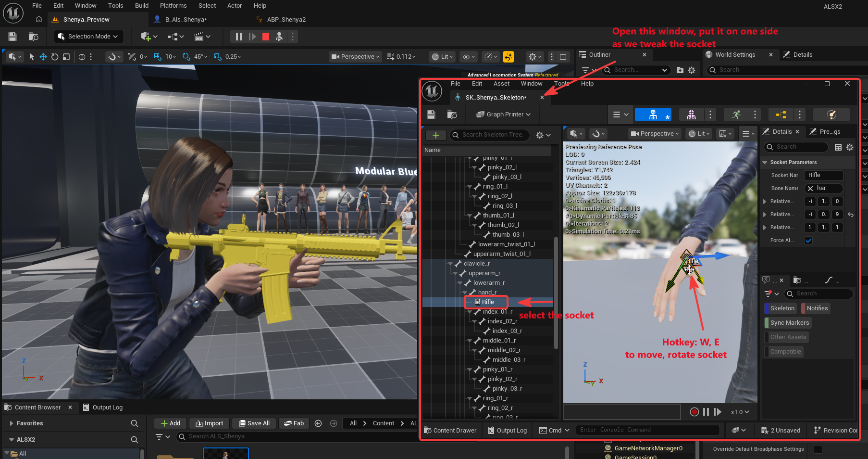
Task: Open Platforms menu in main editor
Action: [174, 6]
